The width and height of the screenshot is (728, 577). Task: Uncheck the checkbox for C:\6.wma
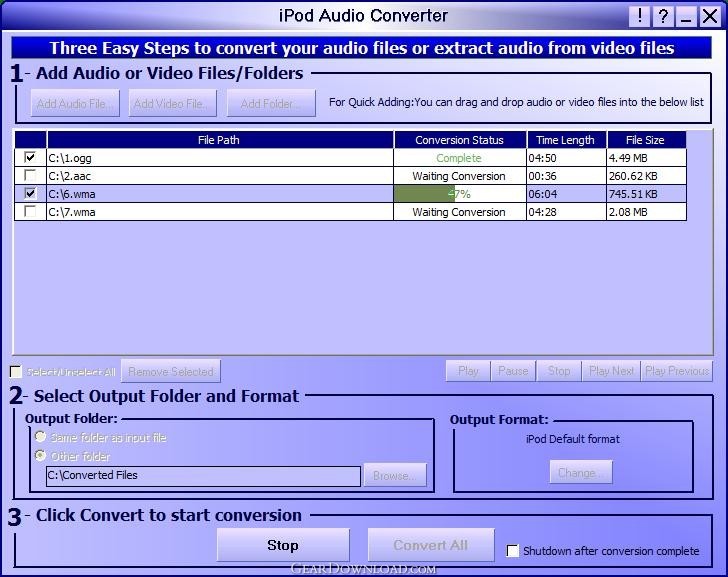tap(30, 193)
